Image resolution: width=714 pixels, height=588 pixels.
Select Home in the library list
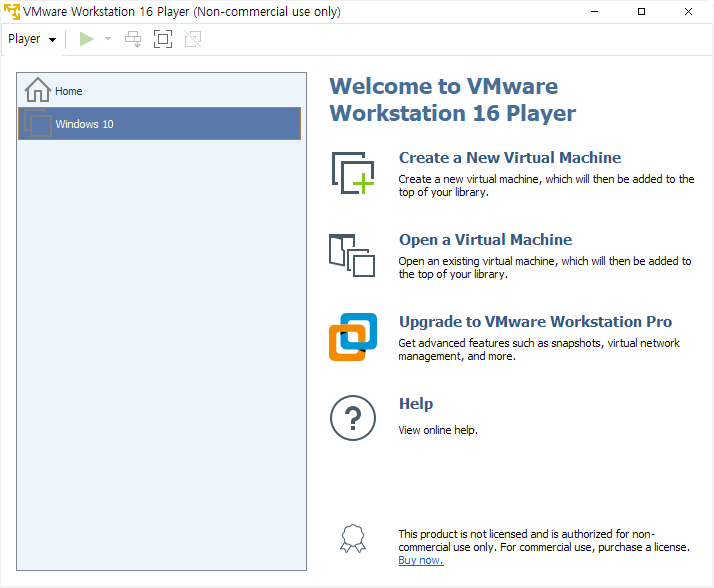coord(159,91)
